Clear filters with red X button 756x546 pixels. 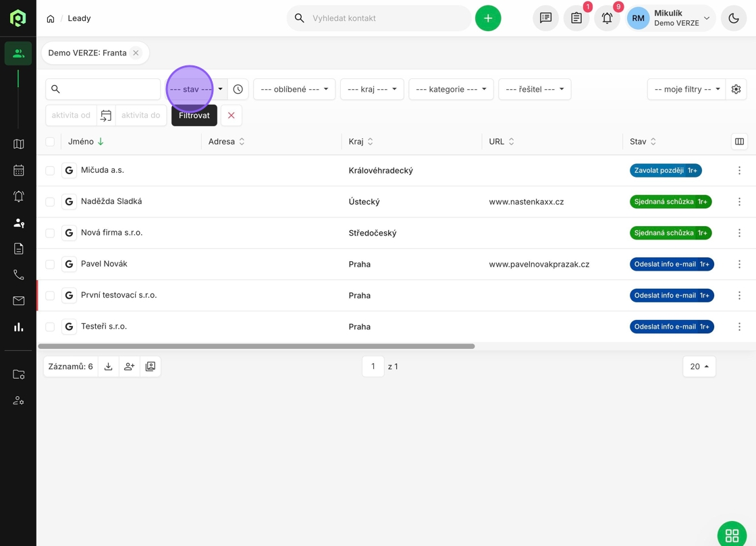[232, 115]
